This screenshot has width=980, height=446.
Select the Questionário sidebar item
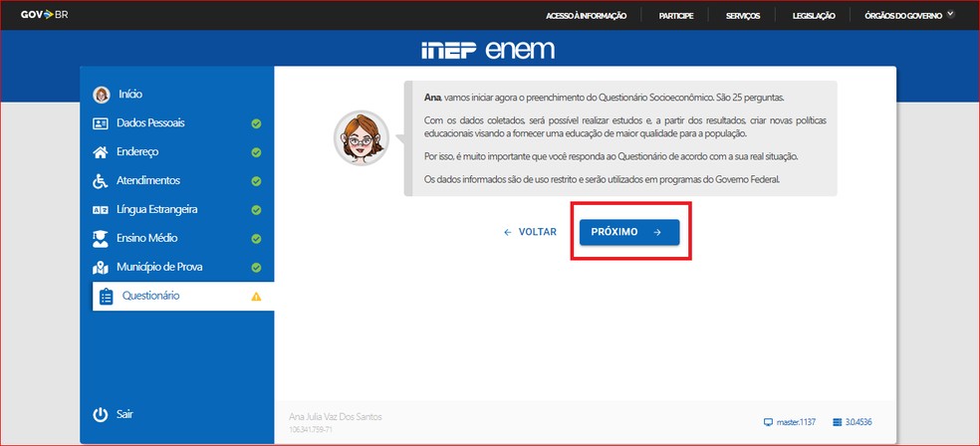coord(183,296)
